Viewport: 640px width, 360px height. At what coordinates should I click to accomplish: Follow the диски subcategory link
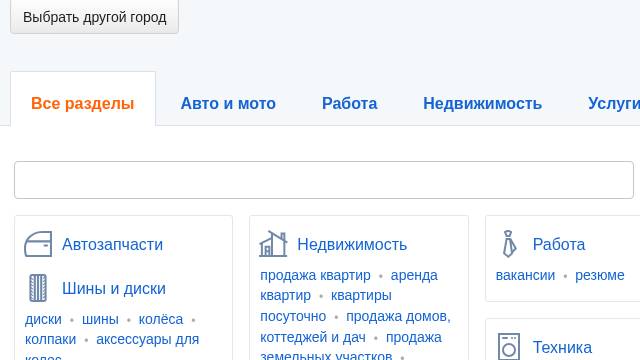43,319
